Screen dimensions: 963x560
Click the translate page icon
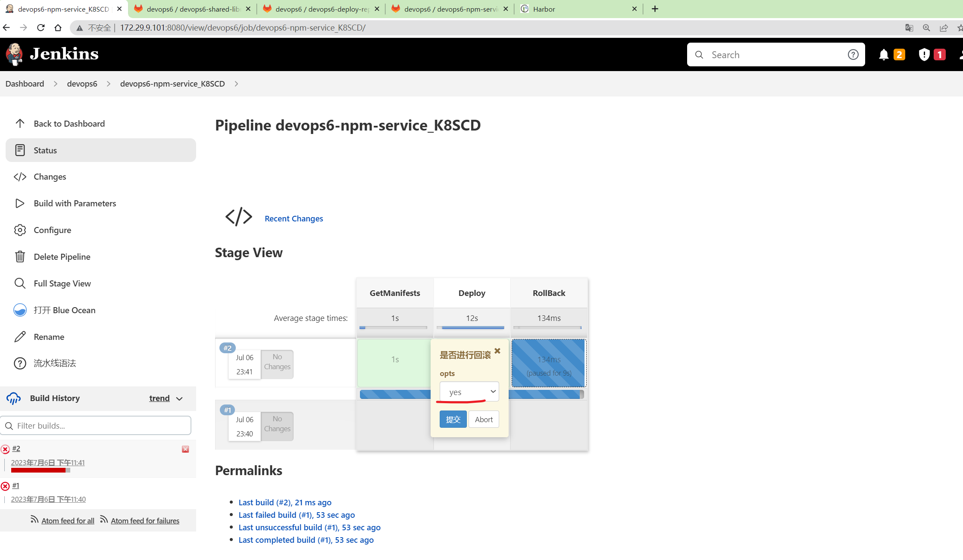pyautogui.click(x=909, y=28)
